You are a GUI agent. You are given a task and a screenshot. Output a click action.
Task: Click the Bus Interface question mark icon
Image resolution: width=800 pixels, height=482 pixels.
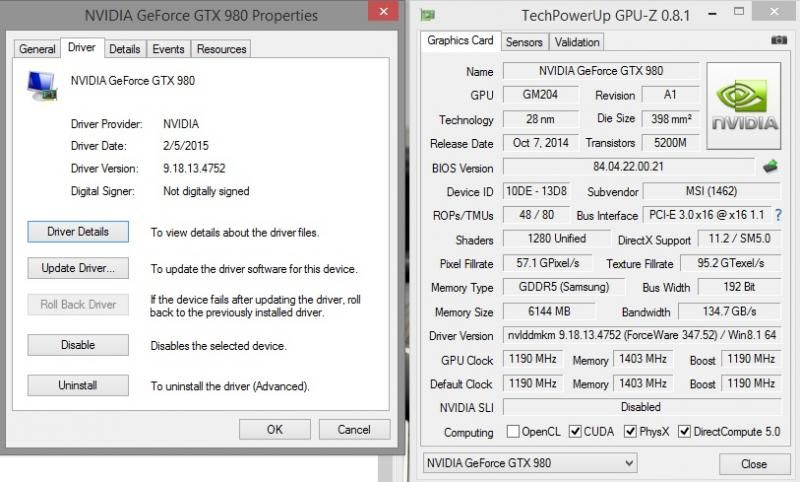778,215
